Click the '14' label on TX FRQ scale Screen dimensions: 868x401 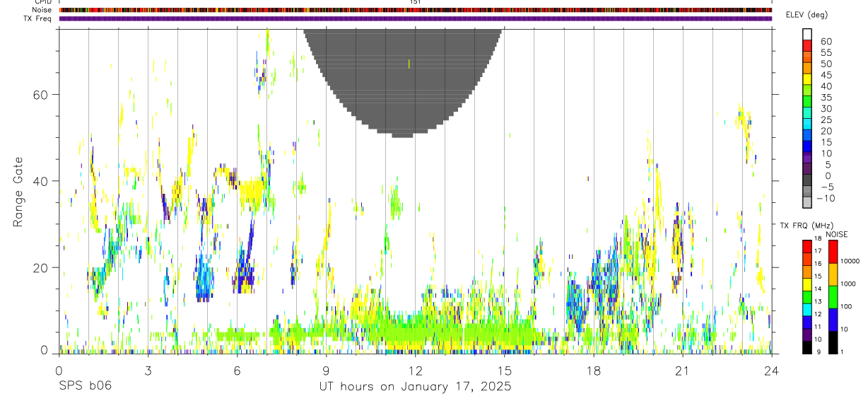tap(818, 289)
